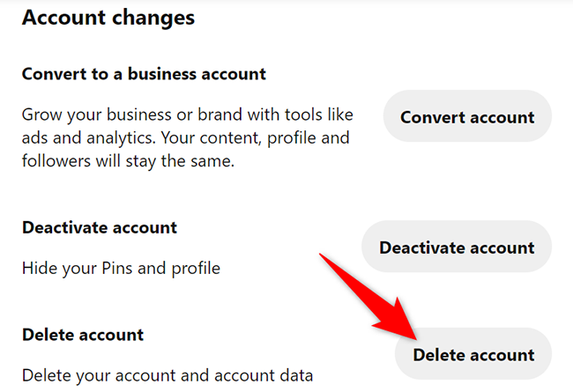Click the 'Hide your Pins and profile' description
The height and width of the screenshot is (392, 573).
point(120,268)
